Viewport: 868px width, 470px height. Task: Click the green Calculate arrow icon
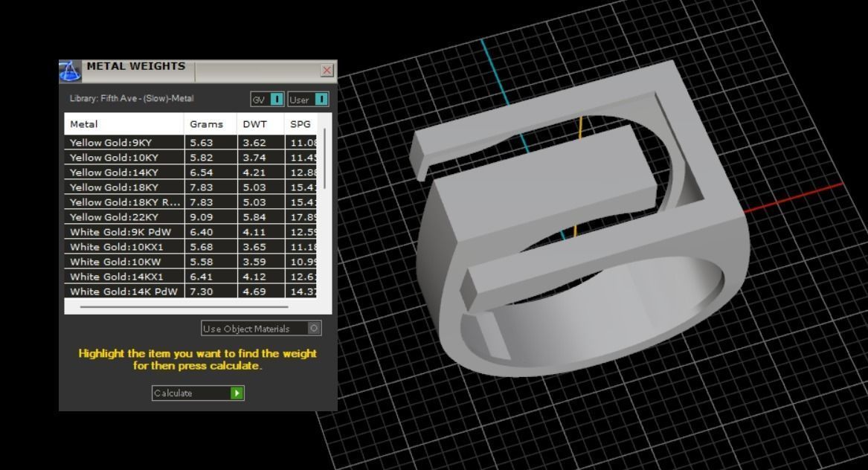pos(237,393)
